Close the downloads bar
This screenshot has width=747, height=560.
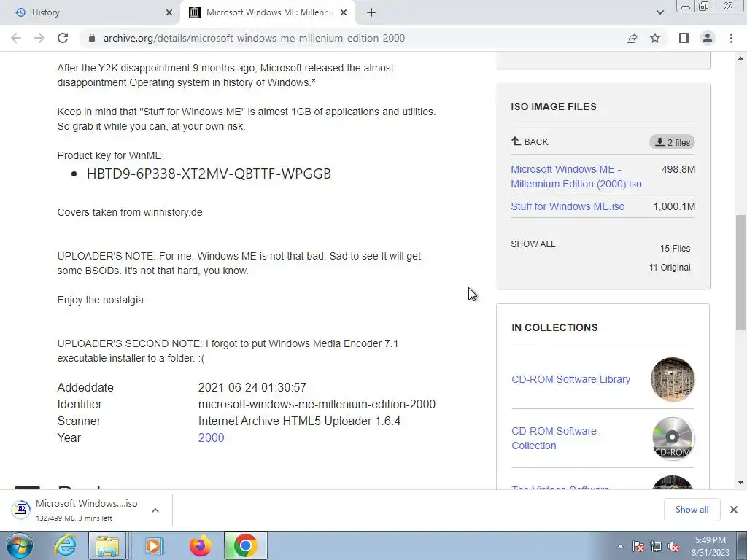click(734, 510)
